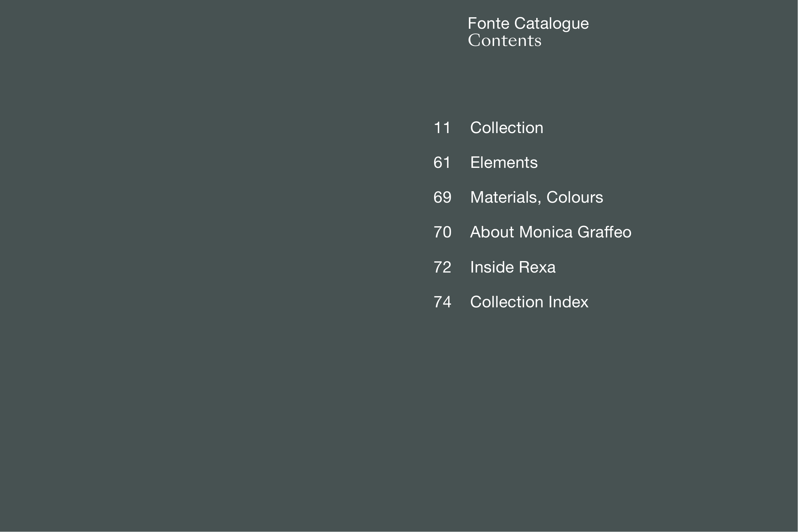The width and height of the screenshot is (798, 532).
Task: Open the Collection section link
Action: [506, 128]
